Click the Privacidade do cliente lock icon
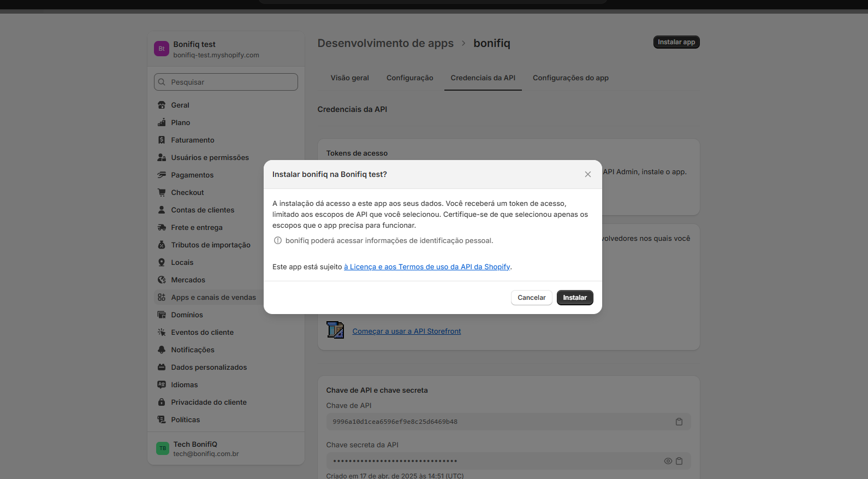 point(162,402)
